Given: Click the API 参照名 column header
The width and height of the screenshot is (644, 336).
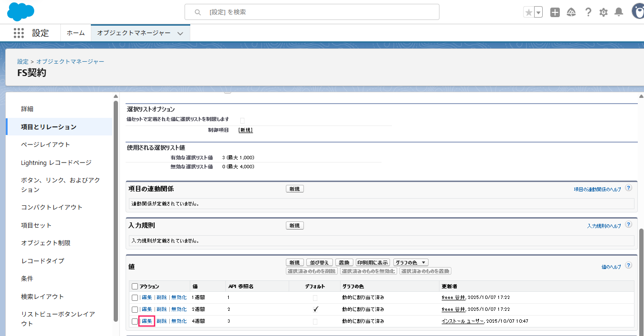Looking at the screenshot, I should (x=240, y=286).
